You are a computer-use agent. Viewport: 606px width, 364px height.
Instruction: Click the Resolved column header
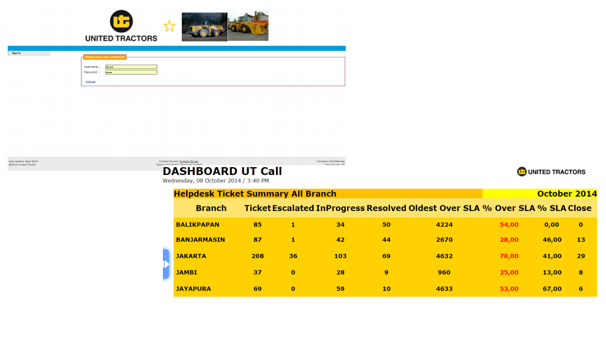(386, 208)
